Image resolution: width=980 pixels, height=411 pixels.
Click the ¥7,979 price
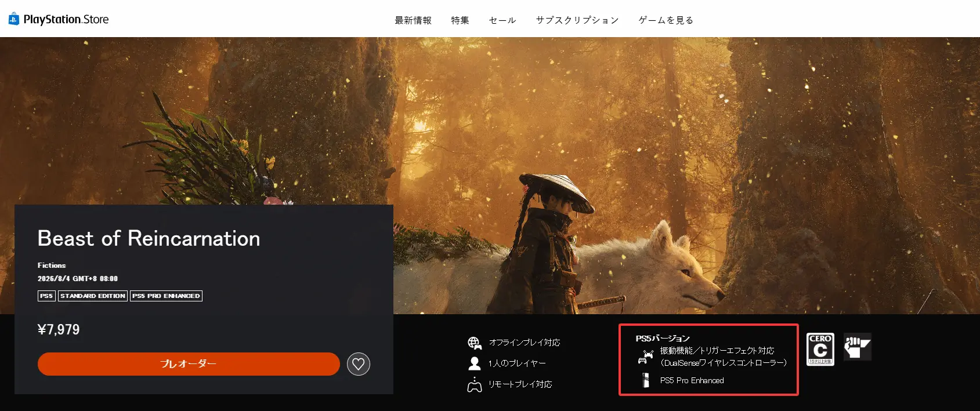59,330
